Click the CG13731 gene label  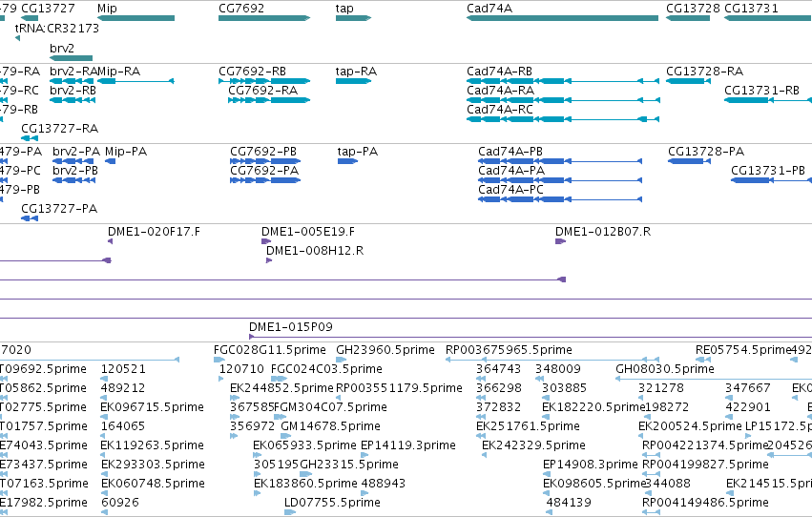pyautogui.click(x=751, y=9)
